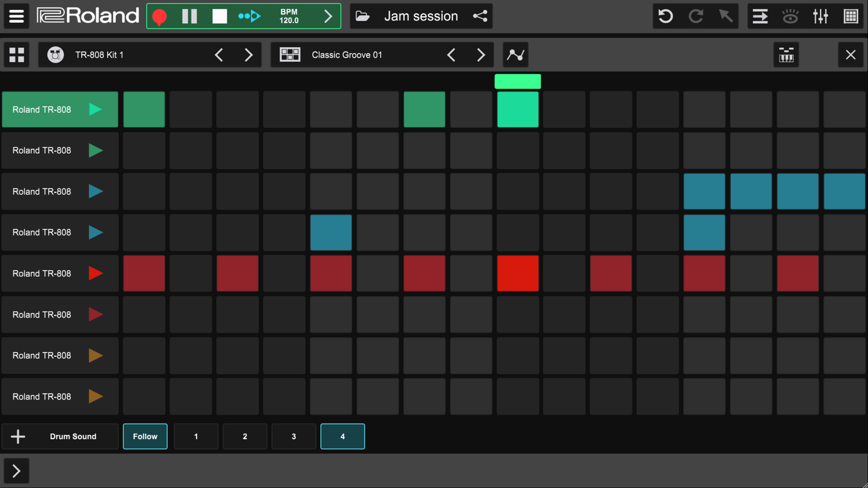Select page 3 of the pattern
Screen dimensions: 868x488
tap(293, 436)
